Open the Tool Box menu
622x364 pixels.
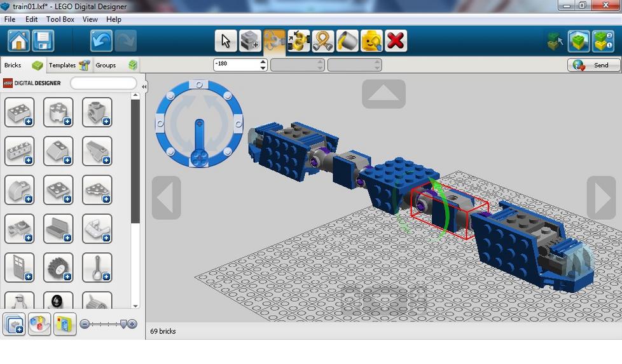pyautogui.click(x=60, y=20)
